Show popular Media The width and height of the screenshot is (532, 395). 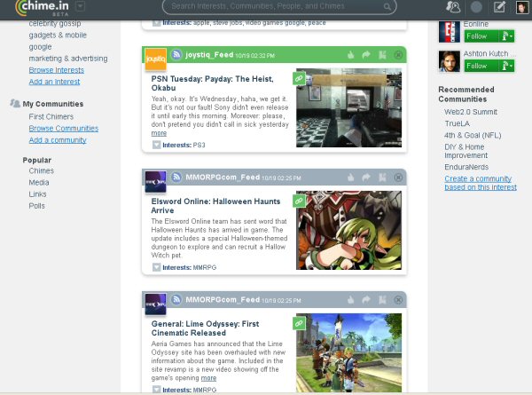[x=39, y=182]
